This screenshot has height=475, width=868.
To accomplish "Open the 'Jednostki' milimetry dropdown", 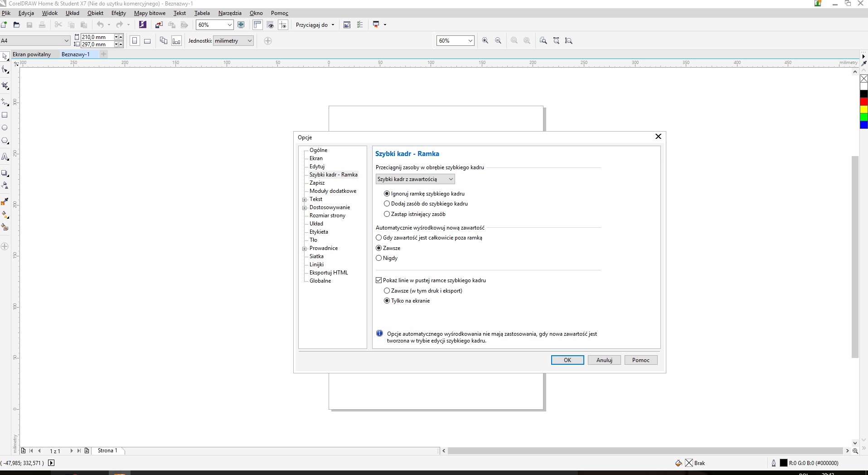I will tap(233, 41).
